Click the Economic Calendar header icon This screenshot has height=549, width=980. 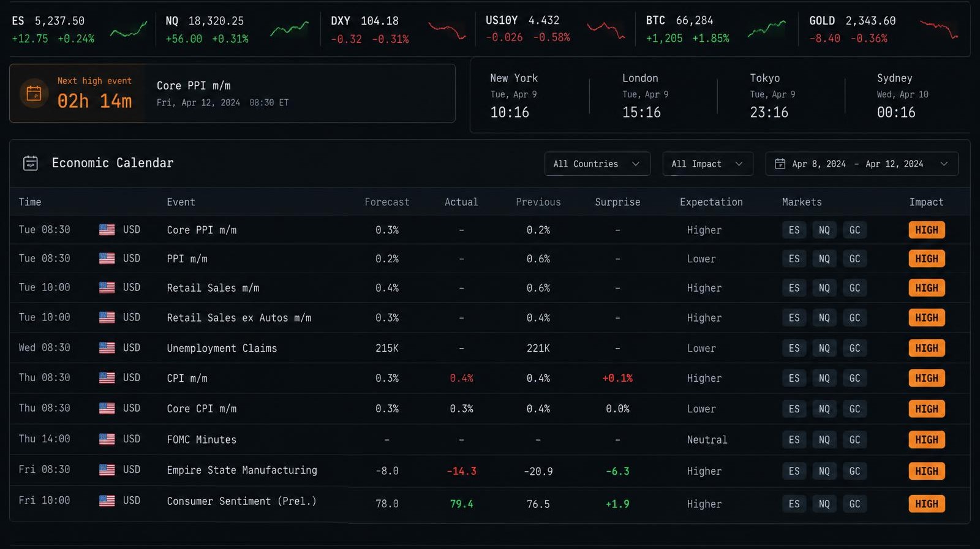click(30, 163)
